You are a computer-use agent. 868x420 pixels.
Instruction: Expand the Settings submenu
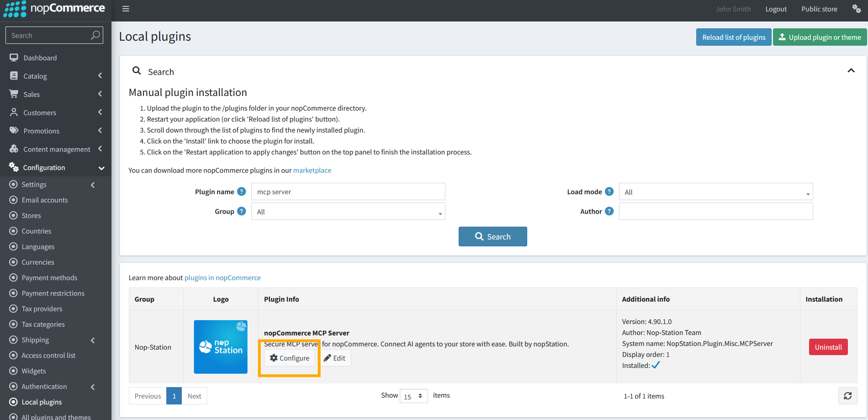click(x=56, y=184)
